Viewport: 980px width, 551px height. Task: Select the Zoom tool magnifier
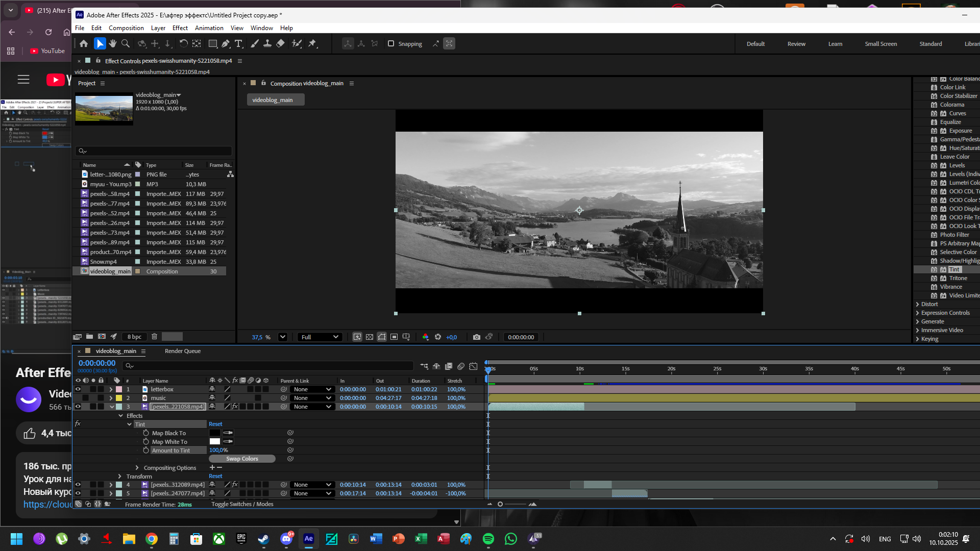point(126,44)
